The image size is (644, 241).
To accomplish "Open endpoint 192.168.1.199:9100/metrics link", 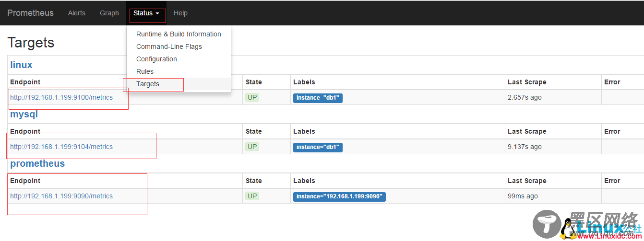I will [x=61, y=97].
